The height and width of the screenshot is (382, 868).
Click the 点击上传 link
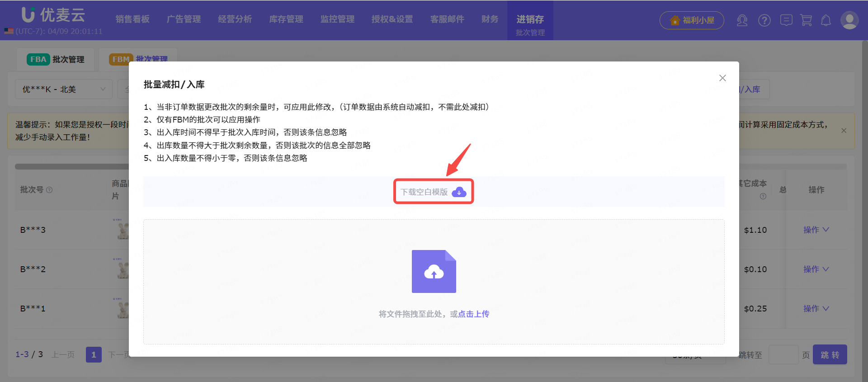[473, 314]
